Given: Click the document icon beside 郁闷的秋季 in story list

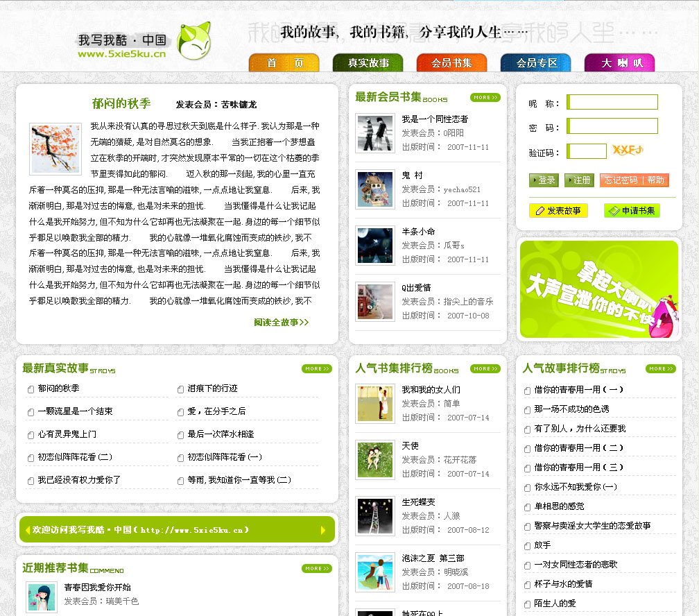Looking at the screenshot, I should pos(31,389).
